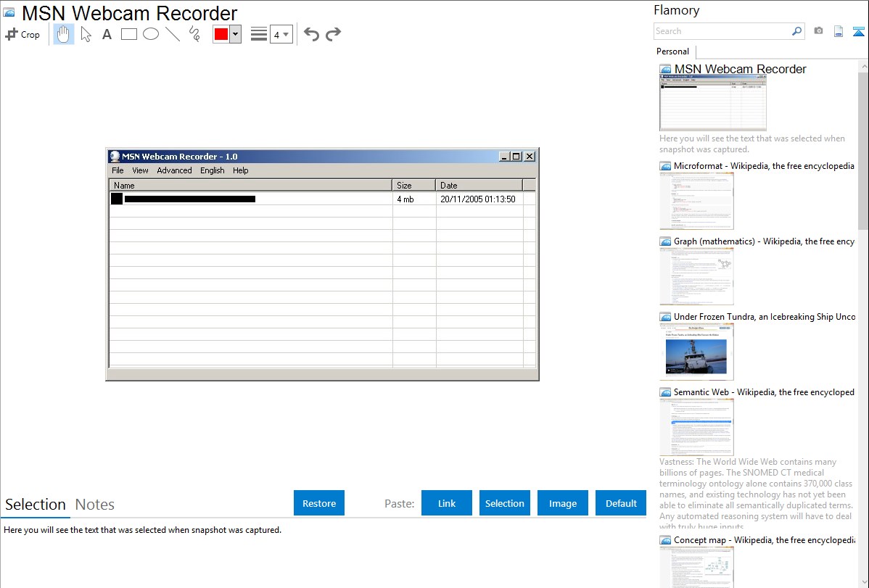Click the scroll up arrow in sidebar
The width and height of the screenshot is (869, 588).
(x=863, y=66)
